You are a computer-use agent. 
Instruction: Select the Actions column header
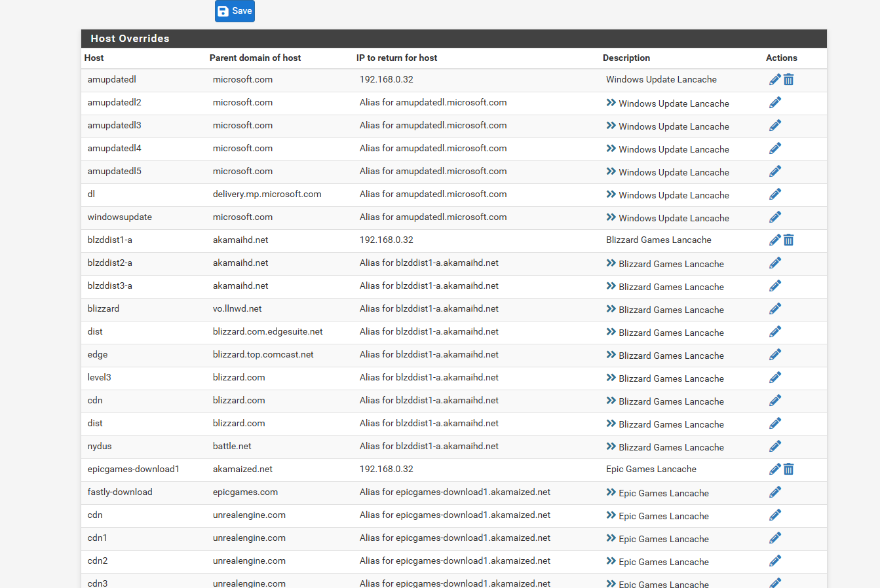coord(782,58)
